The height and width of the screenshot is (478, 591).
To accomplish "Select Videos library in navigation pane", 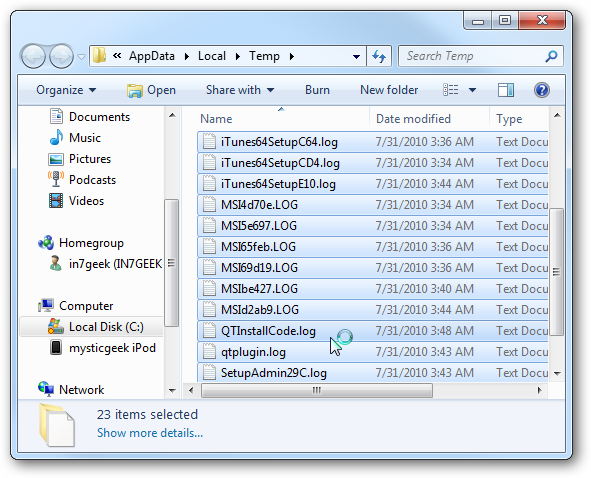I will coord(86,201).
